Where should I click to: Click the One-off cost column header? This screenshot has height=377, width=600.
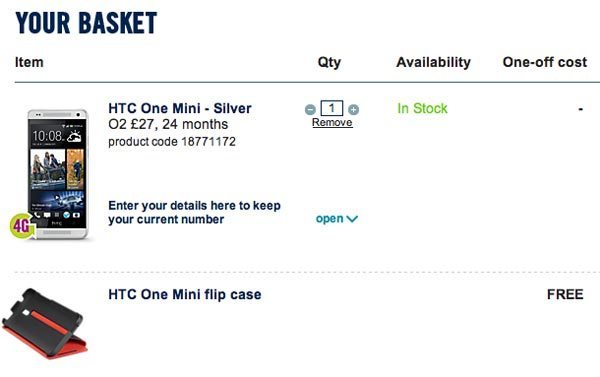point(545,62)
